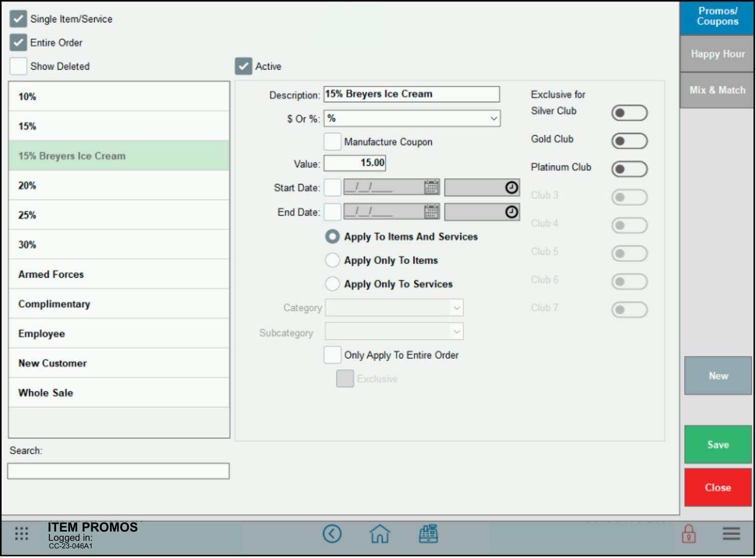The image size is (756, 558).
Task: Select 15% Breyers Ice Cream row
Action: click(119, 156)
